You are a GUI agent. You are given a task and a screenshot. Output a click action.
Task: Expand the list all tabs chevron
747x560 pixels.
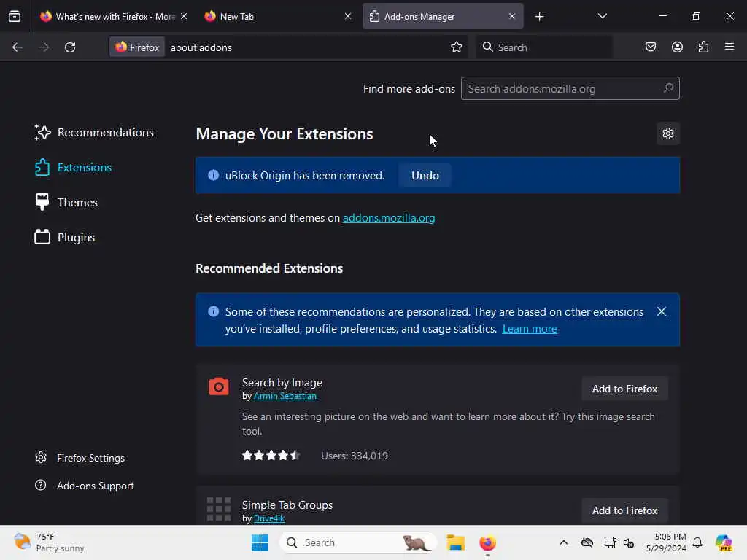[x=602, y=16]
